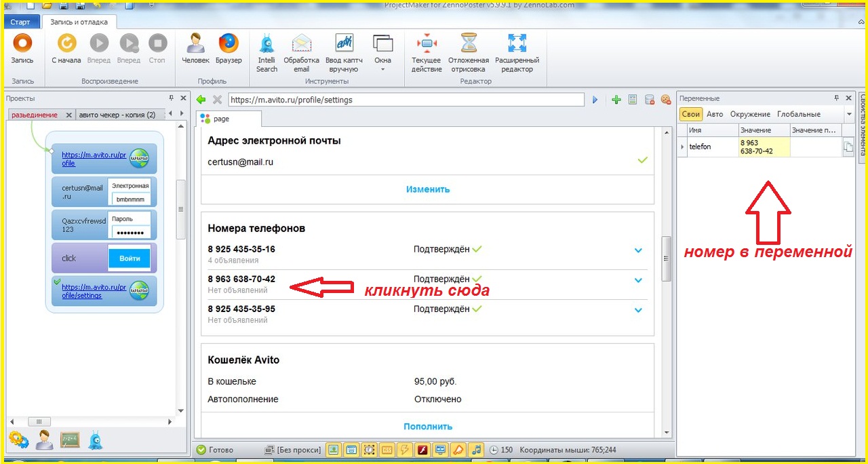This screenshot has width=868, height=464.
Task: Toggle the music note sound icon
Action: coord(476,449)
